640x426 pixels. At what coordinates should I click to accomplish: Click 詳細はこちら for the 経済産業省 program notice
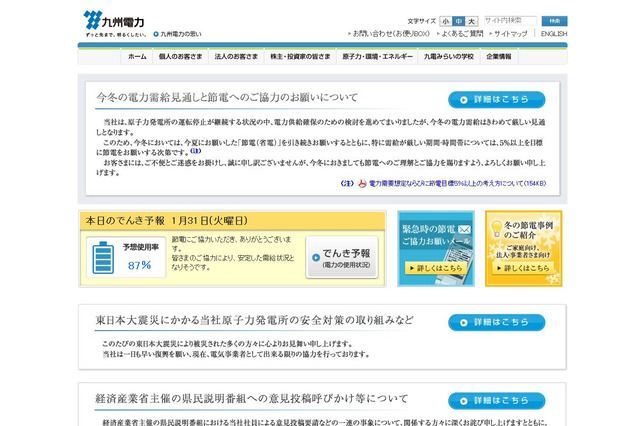tap(496, 401)
